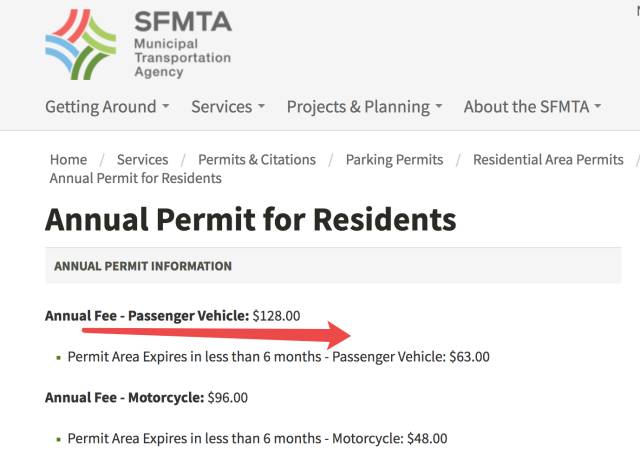Click the Annual Permit Information section header

point(143,267)
